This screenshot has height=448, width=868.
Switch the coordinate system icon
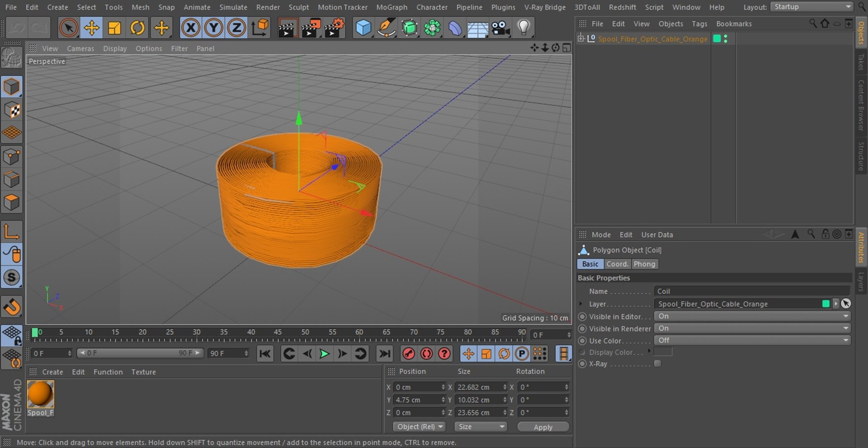click(x=260, y=28)
